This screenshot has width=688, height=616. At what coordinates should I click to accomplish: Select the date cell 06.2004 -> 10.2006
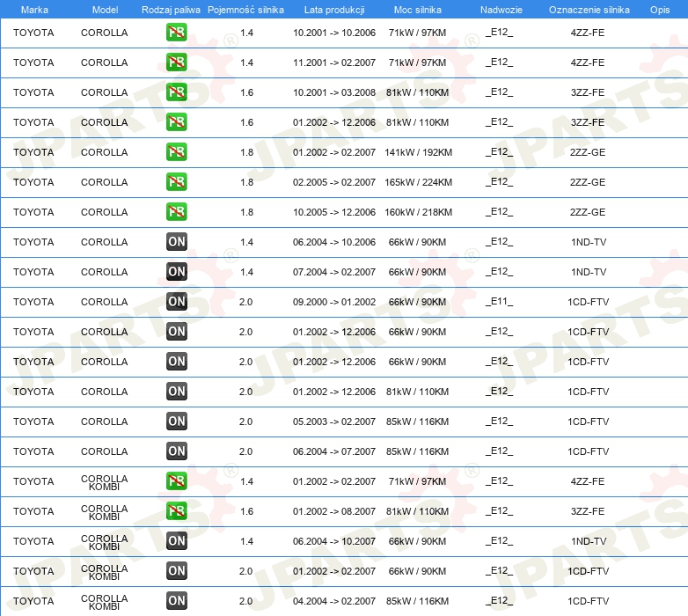[x=334, y=242]
